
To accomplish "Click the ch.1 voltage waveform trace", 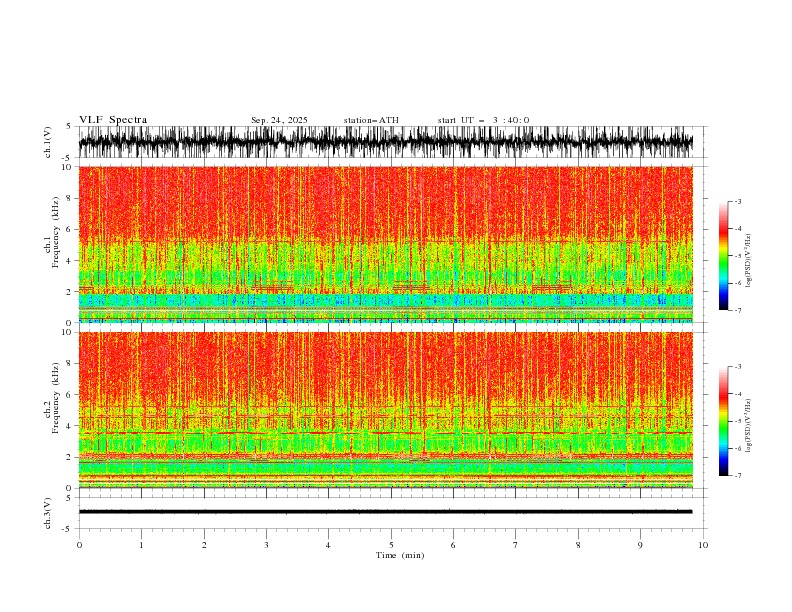I will [386, 142].
